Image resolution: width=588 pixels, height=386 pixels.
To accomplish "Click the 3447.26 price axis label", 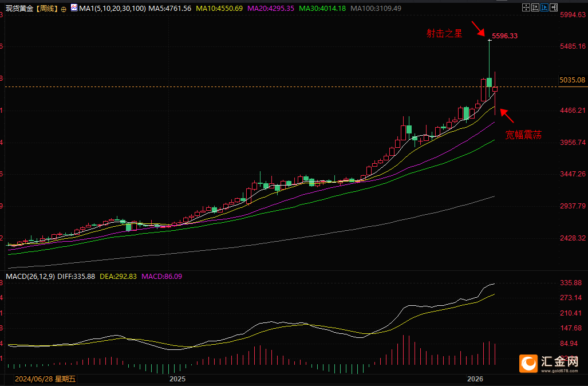I will (573, 174).
